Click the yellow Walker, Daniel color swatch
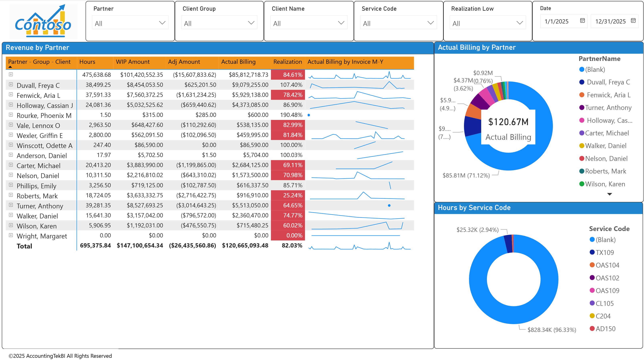Screen dimensions: 644x360 [x=581, y=146]
